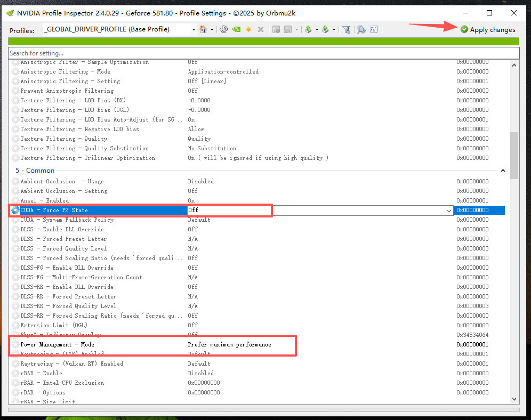This screenshot has width=531, height=420.
Task: Click the gear icon beside Extension Limit (OGL)
Action: (x=15, y=325)
